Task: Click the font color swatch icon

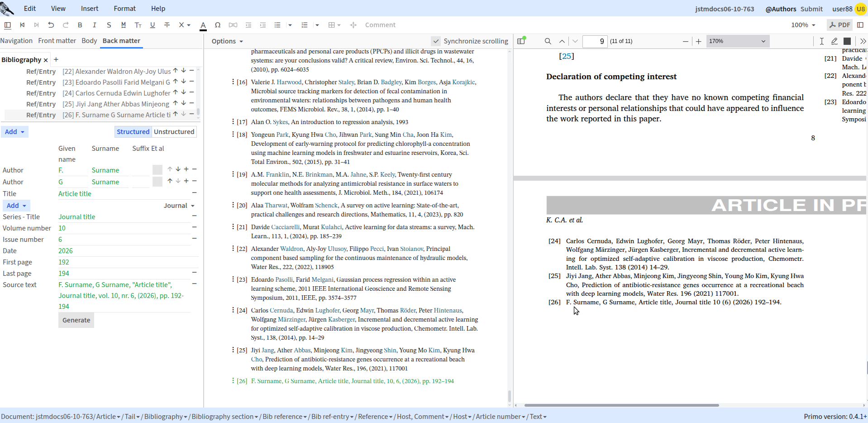Action: (203, 25)
